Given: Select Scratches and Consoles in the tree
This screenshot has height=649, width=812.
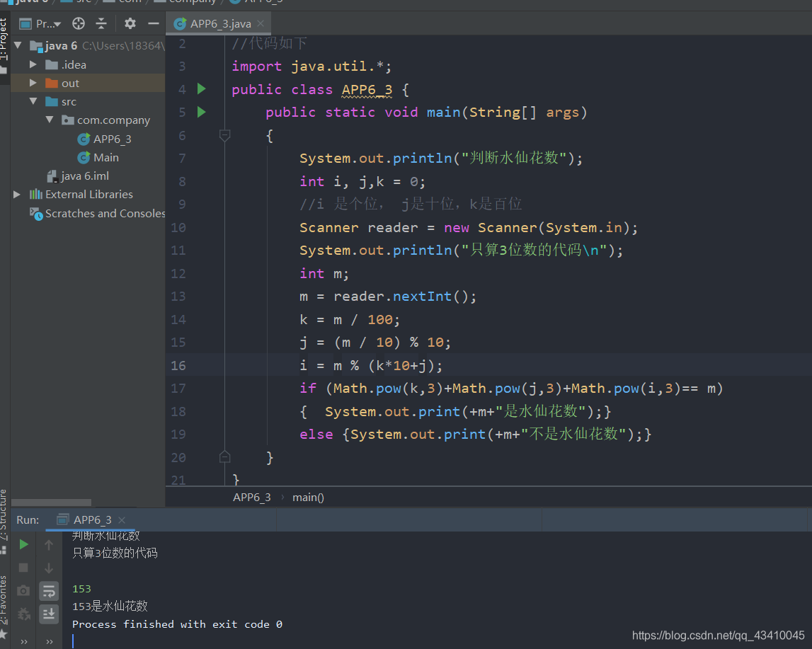Looking at the screenshot, I should [98, 213].
